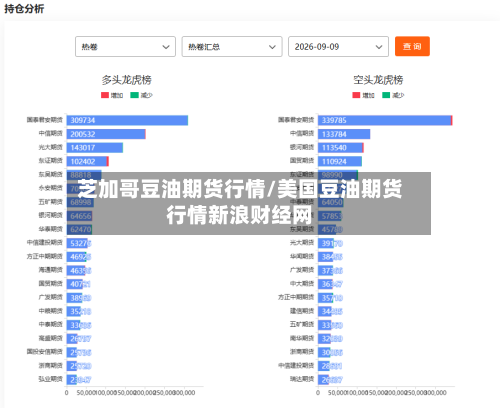This screenshot has height=408, width=500.
Task: Open the 2026-09-09 date dropdown
Action: (x=338, y=47)
